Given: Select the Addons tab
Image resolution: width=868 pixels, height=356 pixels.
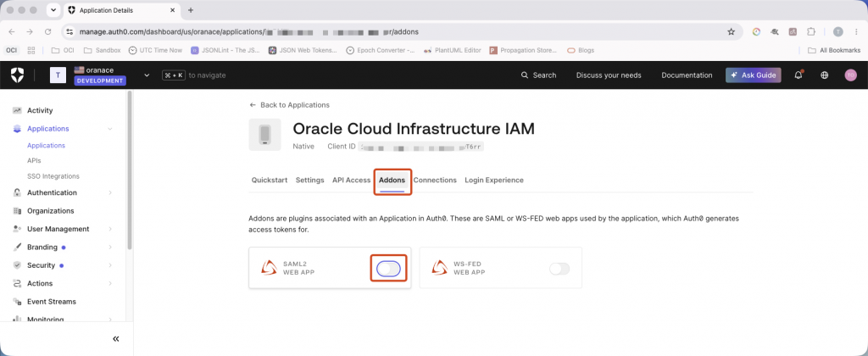Looking at the screenshot, I should pyautogui.click(x=392, y=180).
